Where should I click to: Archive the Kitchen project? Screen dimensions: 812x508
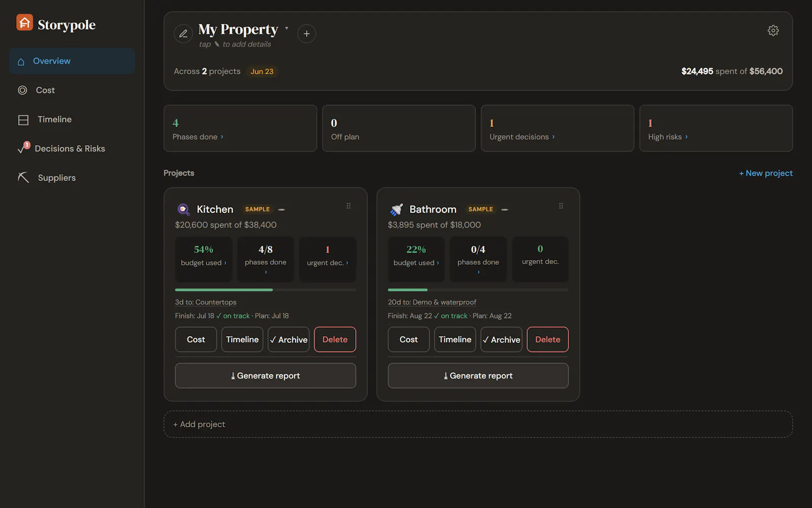coord(289,339)
